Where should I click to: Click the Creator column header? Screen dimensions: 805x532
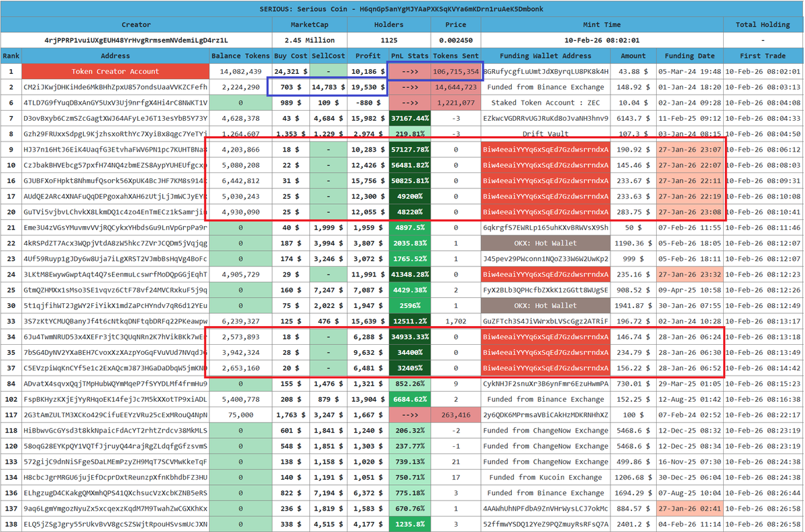click(136, 25)
